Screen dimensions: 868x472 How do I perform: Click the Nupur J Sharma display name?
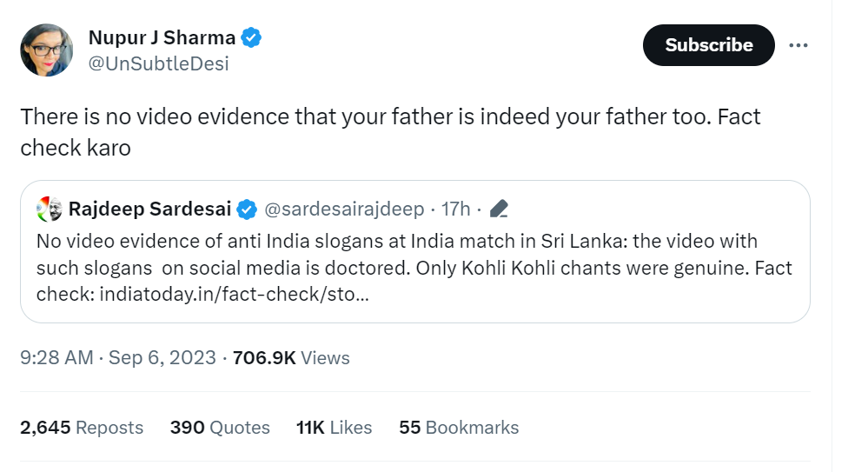162,37
